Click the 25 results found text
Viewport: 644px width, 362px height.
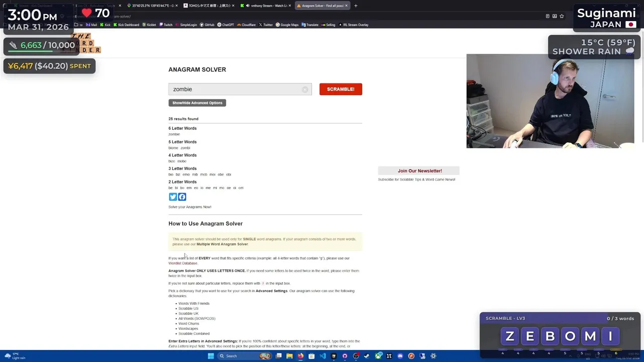click(183, 119)
